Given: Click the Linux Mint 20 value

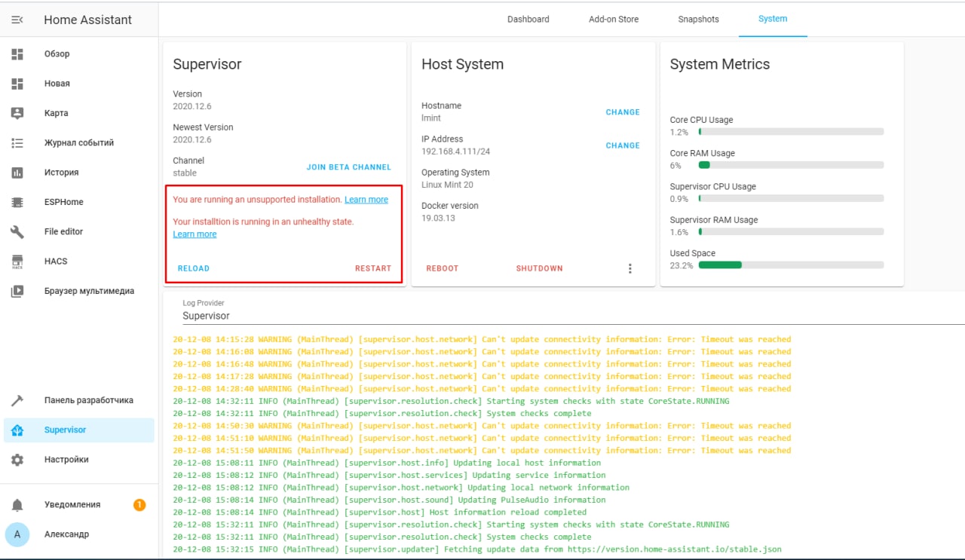Looking at the screenshot, I should 448,185.
